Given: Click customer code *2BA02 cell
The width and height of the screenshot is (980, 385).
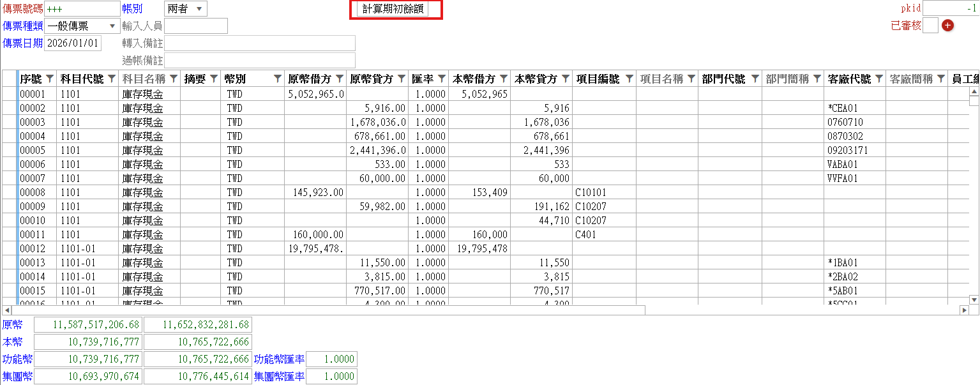Looking at the screenshot, I should click(x=855, y=276).
